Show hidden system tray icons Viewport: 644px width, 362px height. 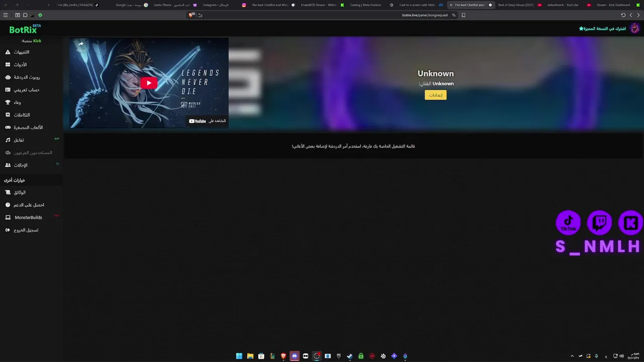[x=572, y=356]
